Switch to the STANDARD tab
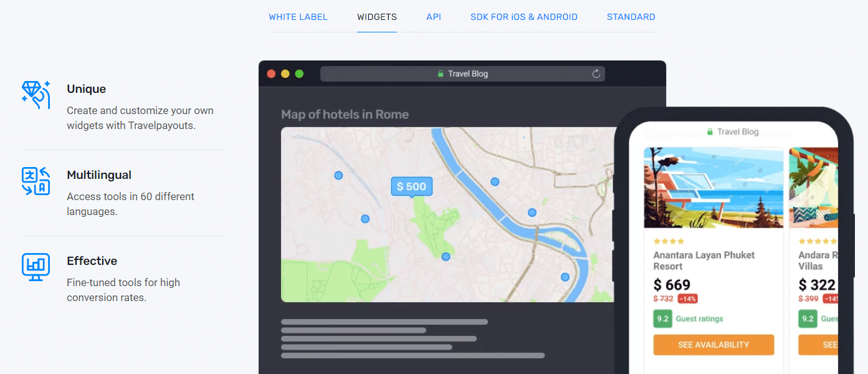This screenshot has width=868, height=374. (x=631, y=17)
